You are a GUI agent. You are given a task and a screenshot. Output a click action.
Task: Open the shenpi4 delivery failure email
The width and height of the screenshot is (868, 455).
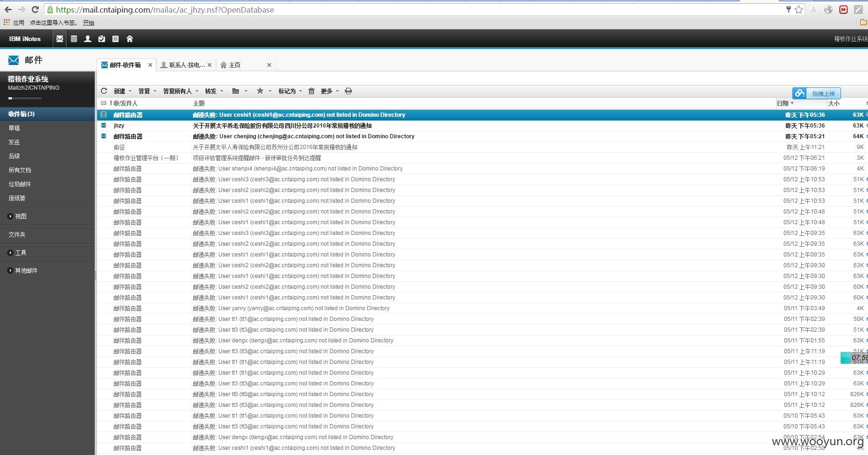coord(483,168)
